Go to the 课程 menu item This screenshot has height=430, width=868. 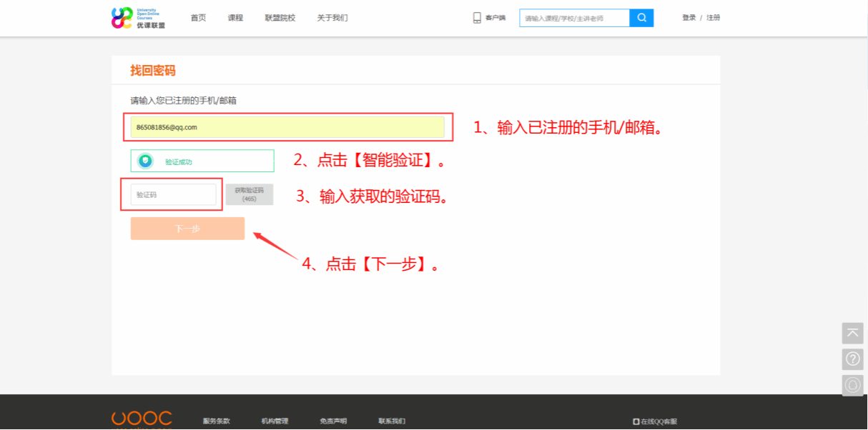coord(235,18)
